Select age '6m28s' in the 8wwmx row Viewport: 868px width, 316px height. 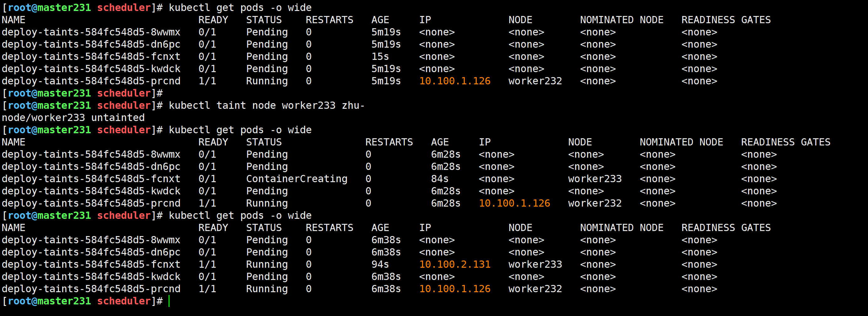coord(445,154)
